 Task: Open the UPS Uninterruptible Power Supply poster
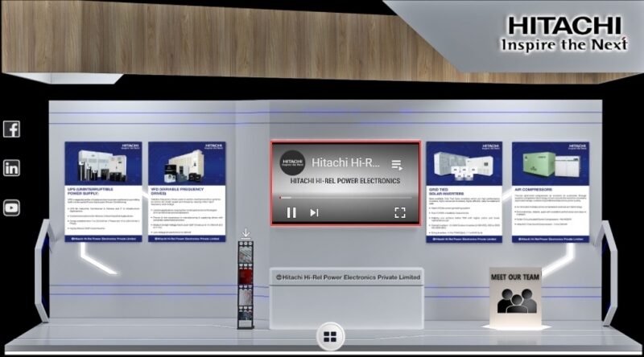[x=104, y=191]
